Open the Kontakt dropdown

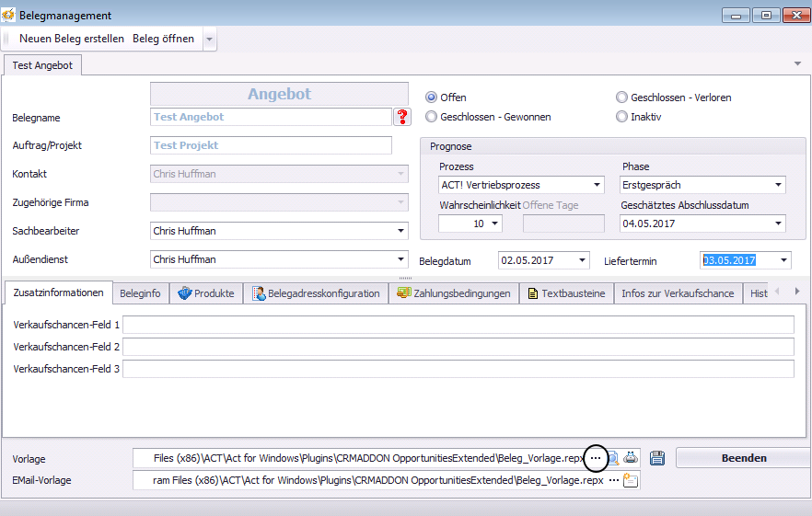pyautogui.click(x=400, y=174)
